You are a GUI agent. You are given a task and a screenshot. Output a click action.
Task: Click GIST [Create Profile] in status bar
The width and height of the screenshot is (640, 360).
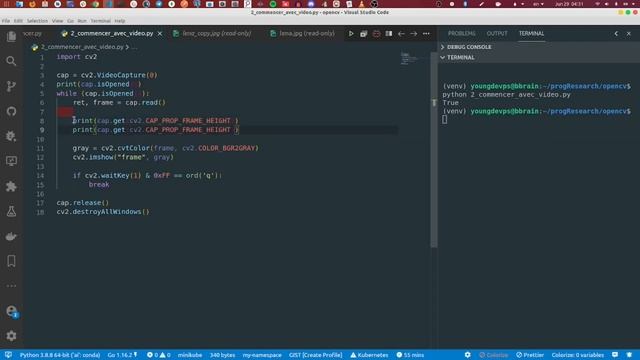316,355
